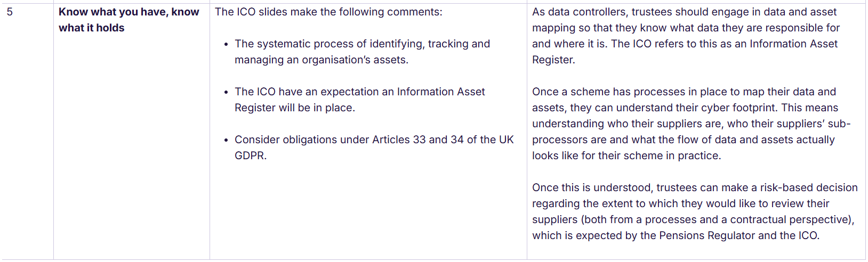This screenshot has height=262, width=868.
Task: Click the word "GDPR." ending the third bullet
Action: tap(251, 155)
